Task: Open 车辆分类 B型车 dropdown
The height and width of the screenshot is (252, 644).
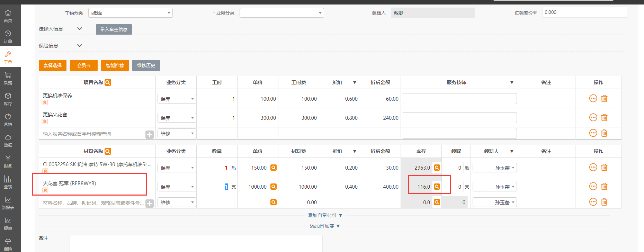Action: 131,13
